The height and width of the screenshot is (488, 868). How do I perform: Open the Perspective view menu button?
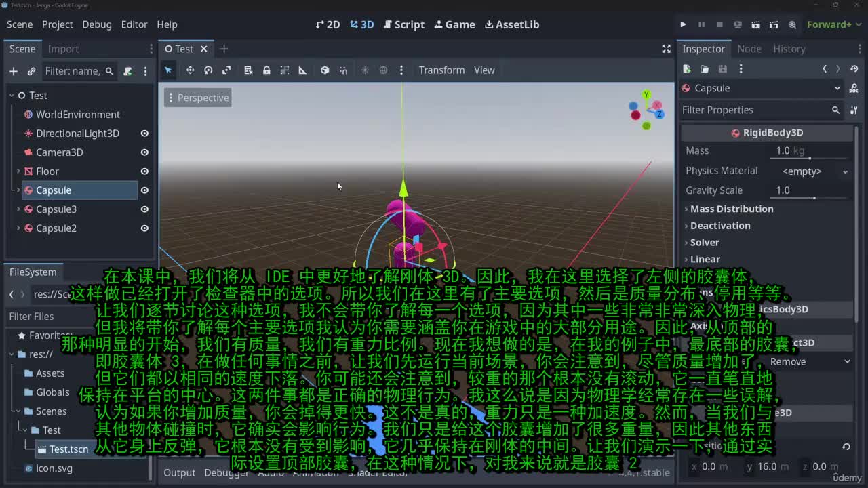198,98
